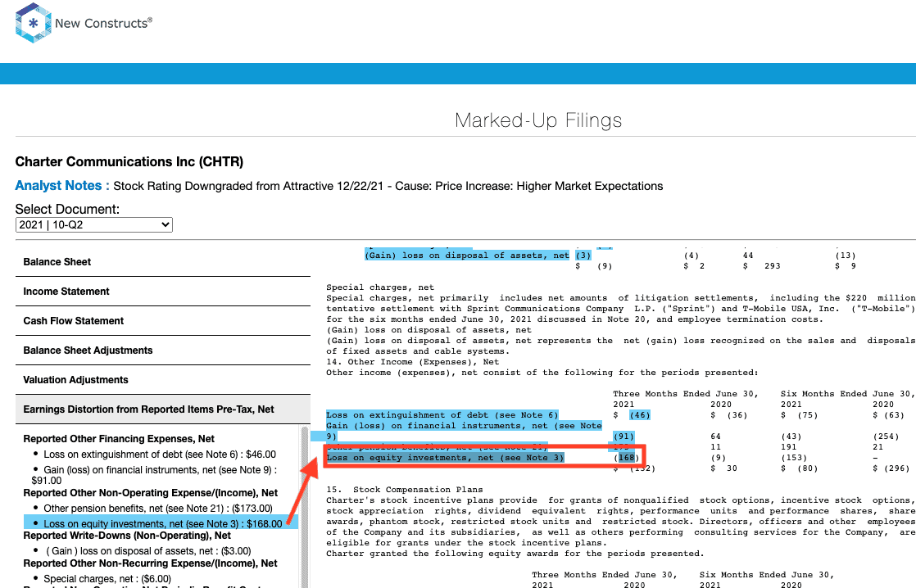Click Charter Communications Inc (CHTR) heading
916x588 pixels.
[129, 162]
